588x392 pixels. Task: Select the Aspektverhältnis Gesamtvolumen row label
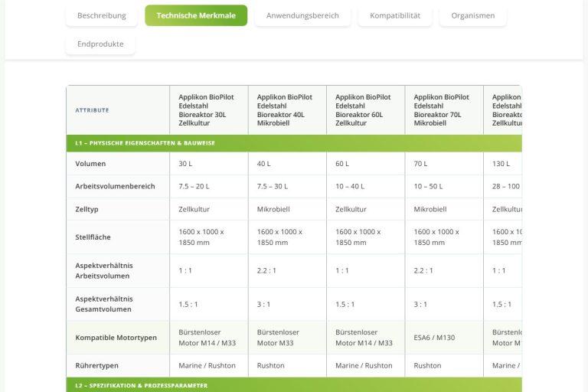118,304
